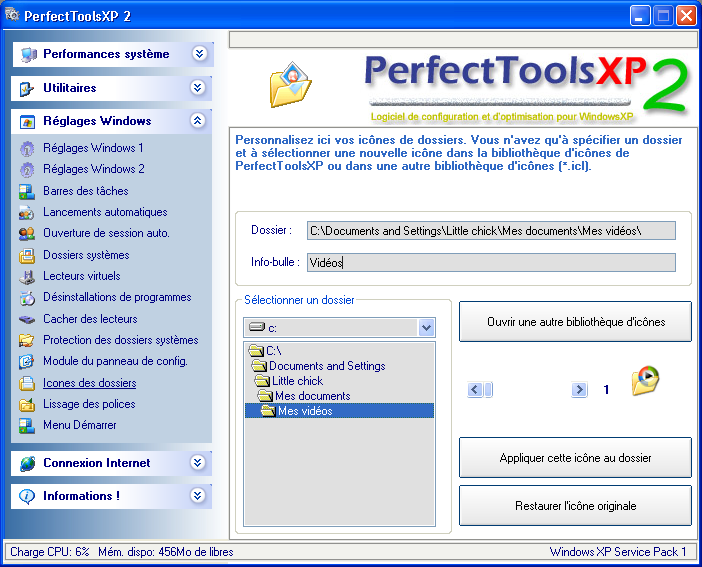This screenshot has height=567, width=702.
Task: Expand the Connexion Internet section
Action: (x=198, y=462)
